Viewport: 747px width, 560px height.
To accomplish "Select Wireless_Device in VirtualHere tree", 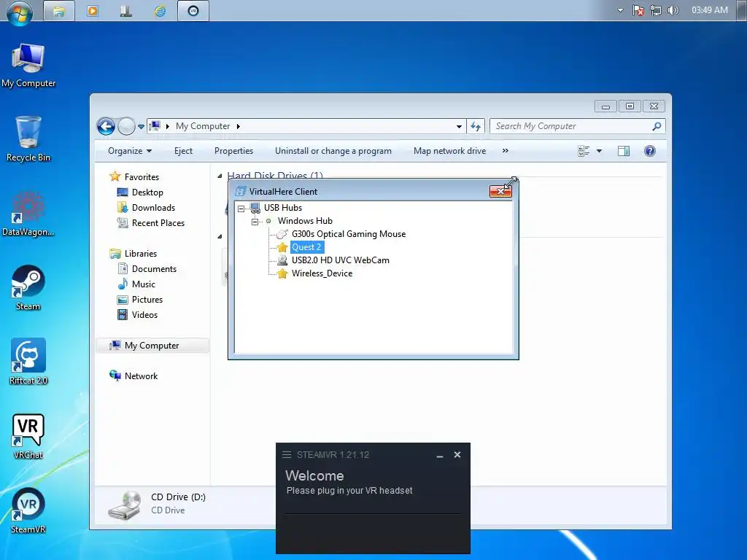I will 322,273.
